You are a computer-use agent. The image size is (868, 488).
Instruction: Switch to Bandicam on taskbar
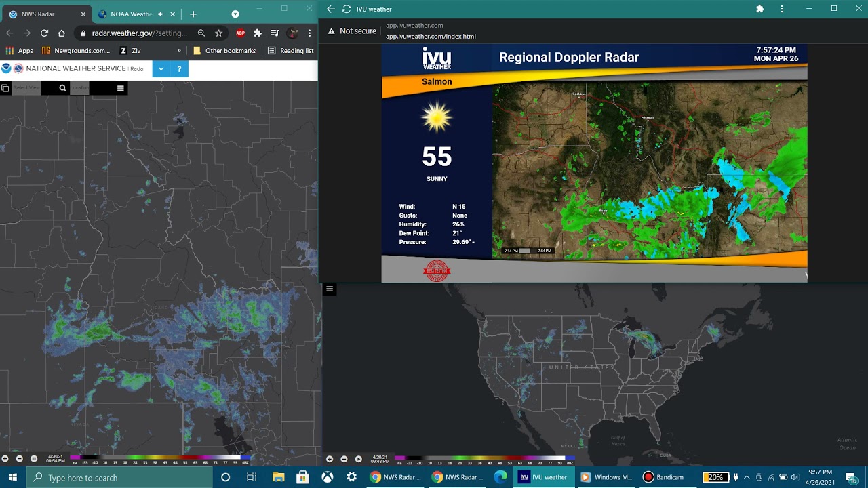point(665,477)
